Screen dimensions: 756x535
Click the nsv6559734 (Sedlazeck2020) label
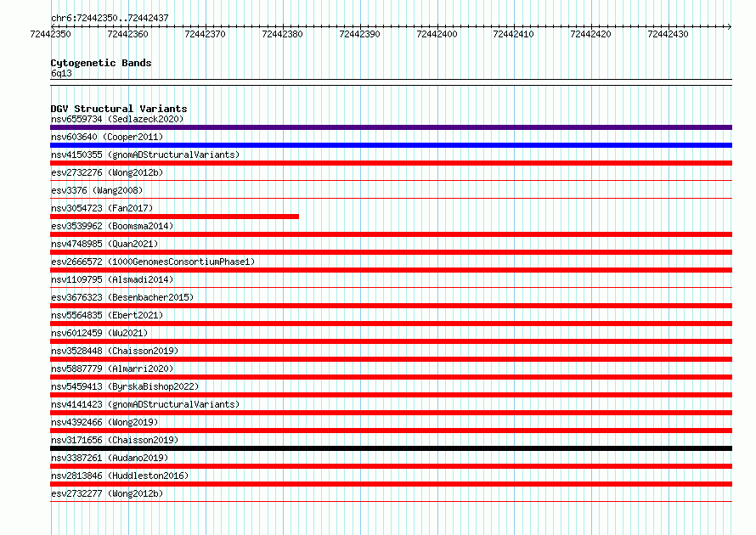pos(117,119)
